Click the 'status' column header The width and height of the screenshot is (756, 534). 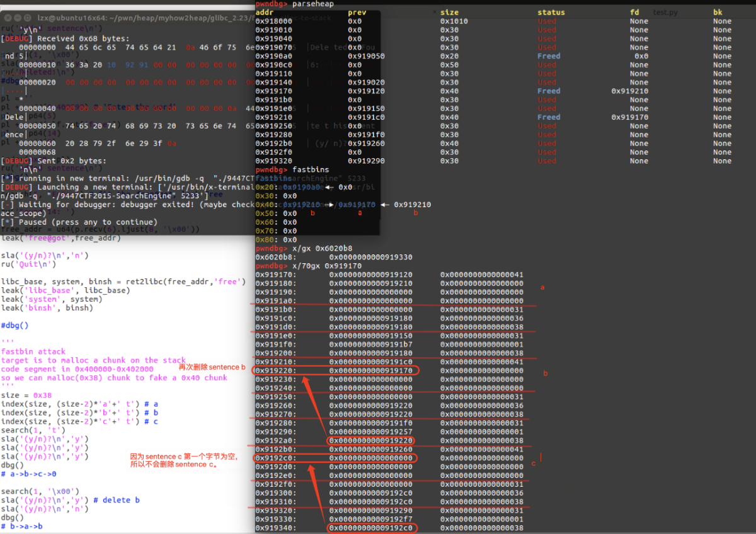click(x=551, y=13)
